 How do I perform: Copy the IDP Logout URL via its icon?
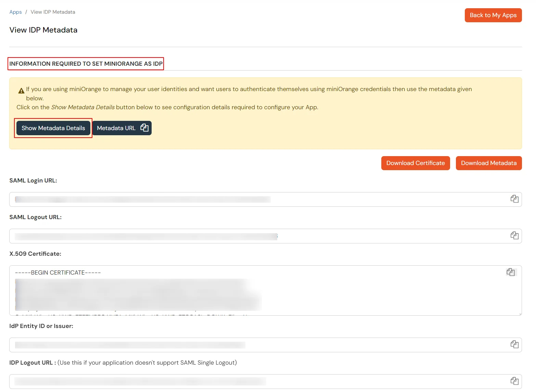tap(514, 380)
